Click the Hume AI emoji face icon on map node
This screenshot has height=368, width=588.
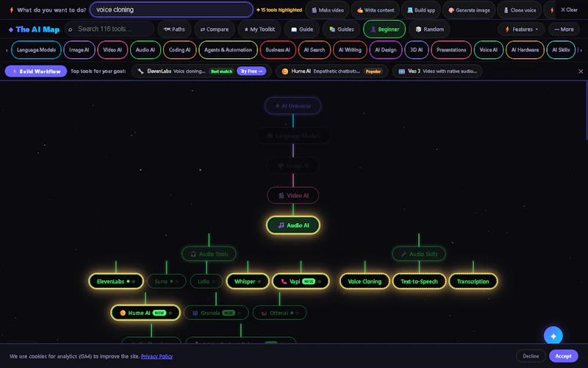[123, 313]
